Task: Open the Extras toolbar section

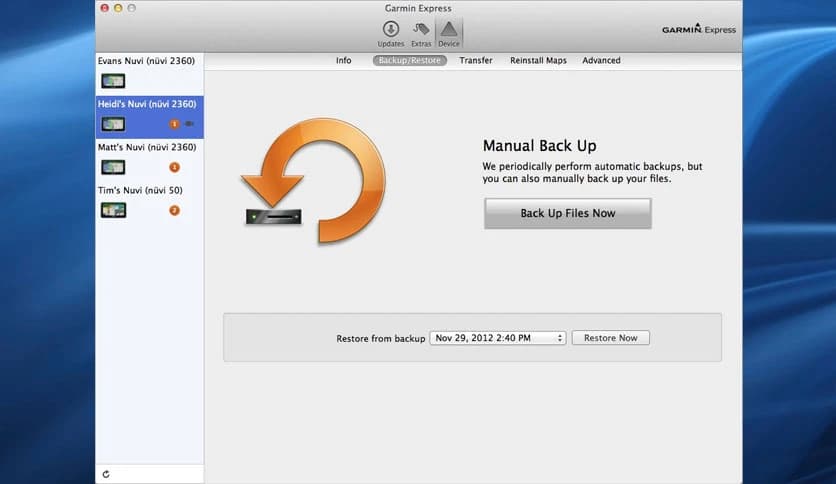Action: click(x=421, y=34)
